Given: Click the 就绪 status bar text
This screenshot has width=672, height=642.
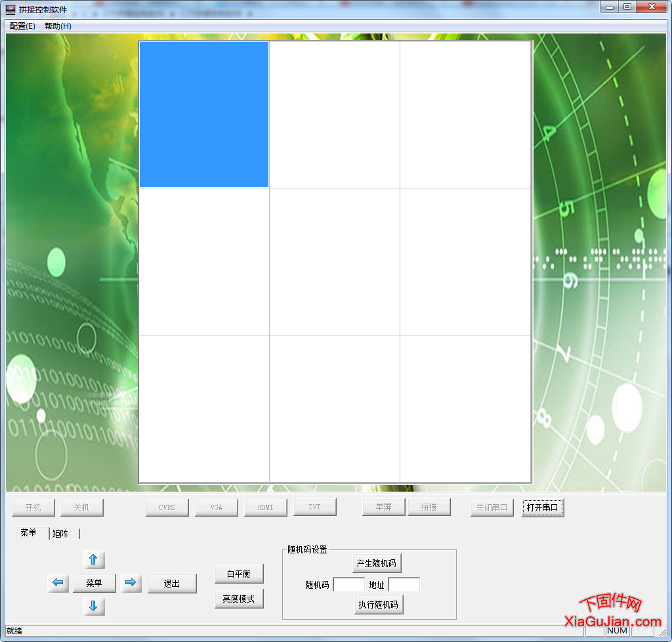Looking at the screenshot, I should 14,631.
